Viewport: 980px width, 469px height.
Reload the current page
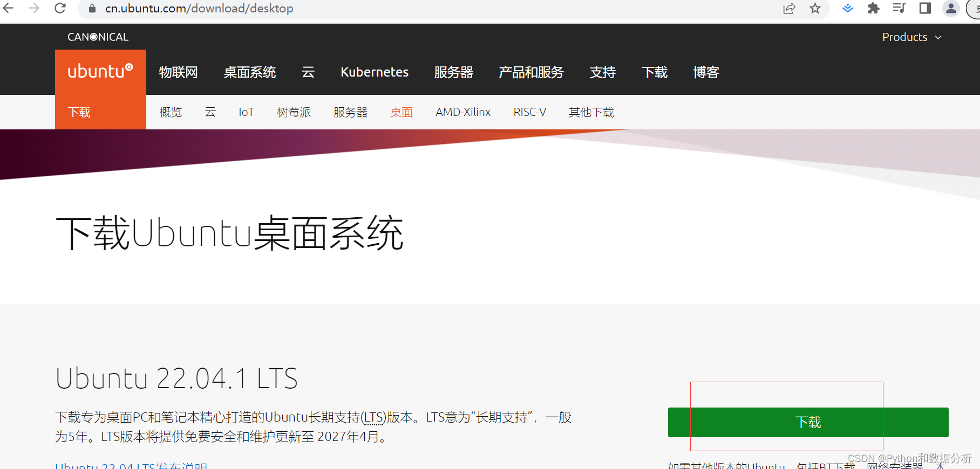[60, 8]
